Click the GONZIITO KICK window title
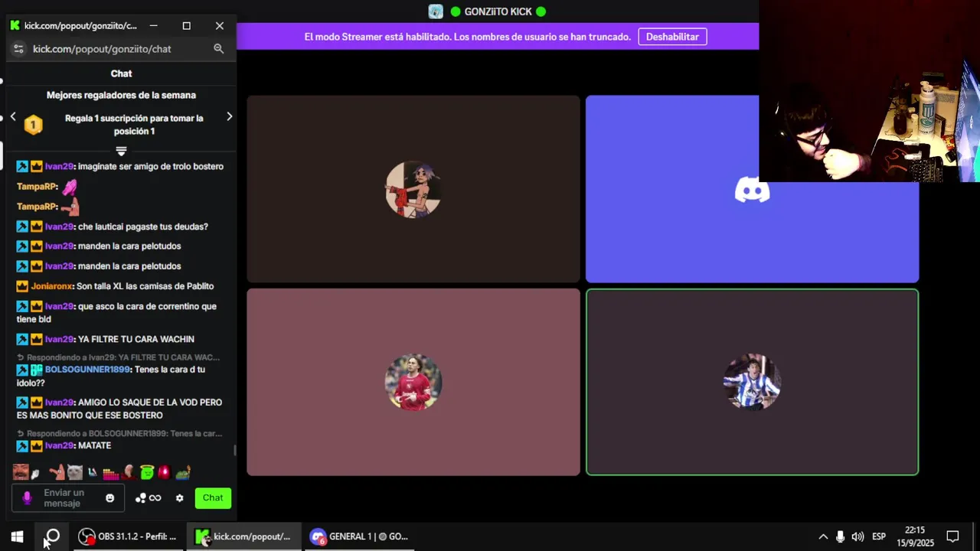This screenshot has width=980, height=551. click(498, 11)
